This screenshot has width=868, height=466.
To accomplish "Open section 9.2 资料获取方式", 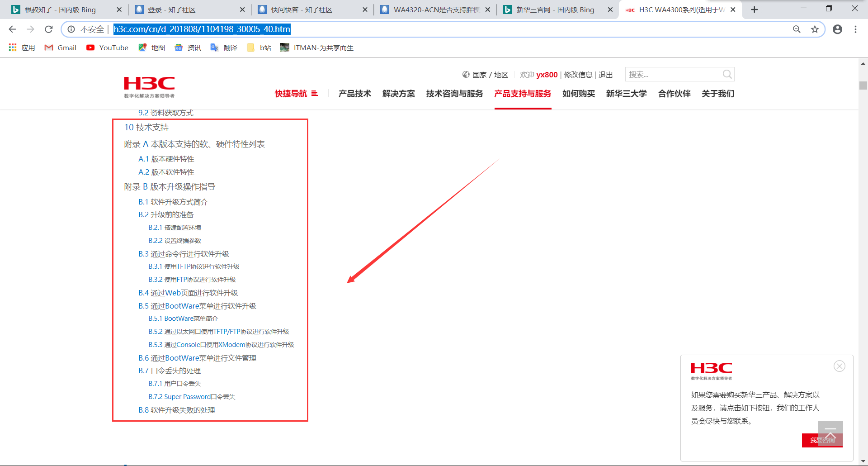I will (x=166, y=113).
